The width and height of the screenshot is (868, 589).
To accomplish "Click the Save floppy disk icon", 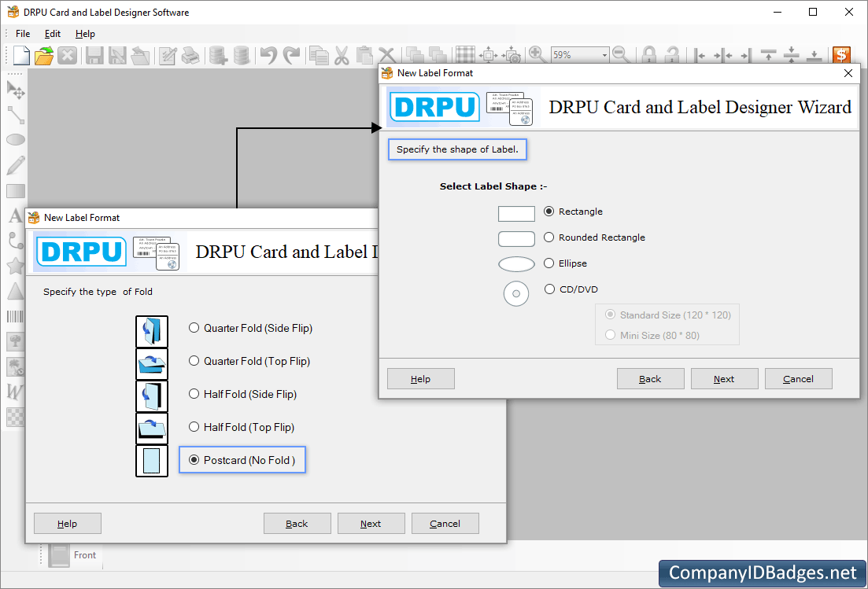I will tap(94, 55).
